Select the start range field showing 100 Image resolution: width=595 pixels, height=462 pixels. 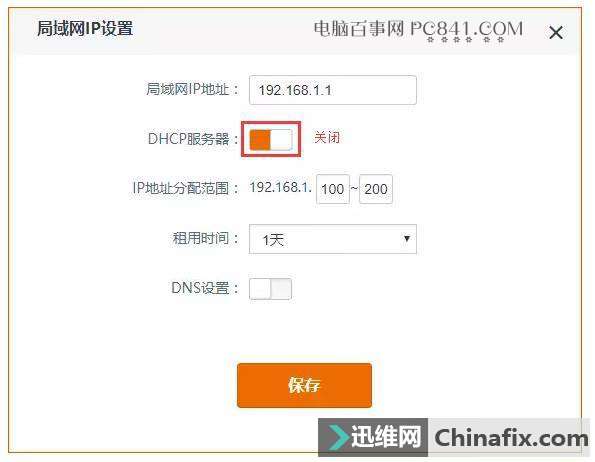pos(332,189)
